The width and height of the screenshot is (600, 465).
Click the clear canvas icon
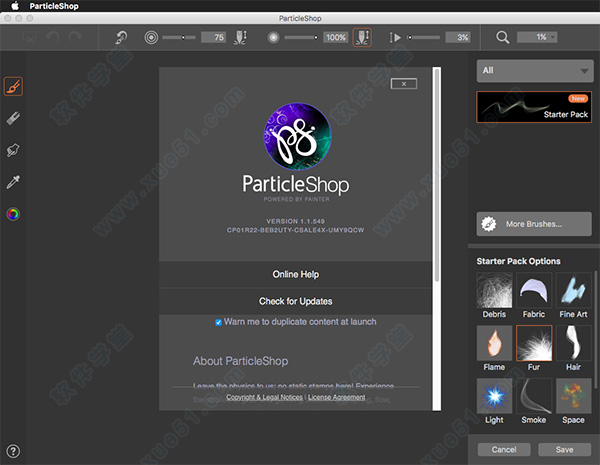point(29,37)
